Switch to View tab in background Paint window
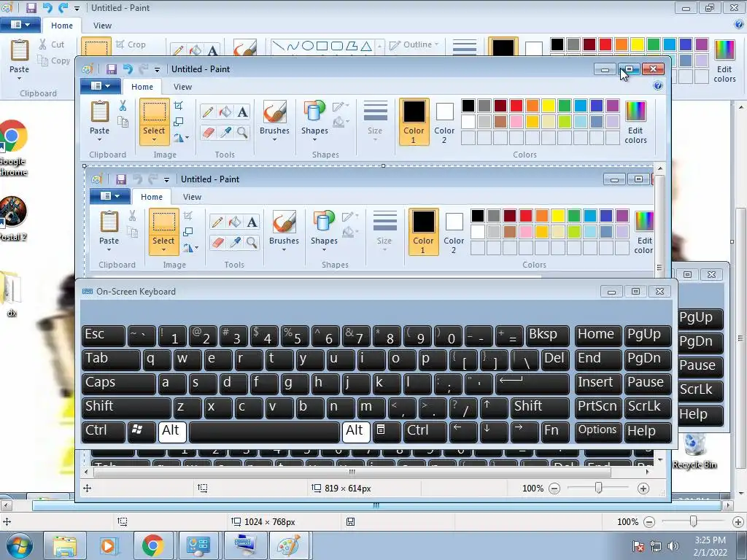The image size is (747, 560). pos(102,26)
